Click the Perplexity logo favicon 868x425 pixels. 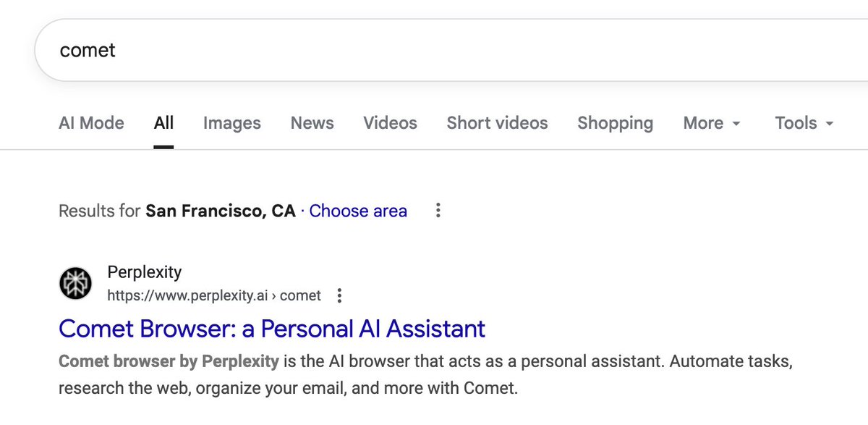click(76, 283)
